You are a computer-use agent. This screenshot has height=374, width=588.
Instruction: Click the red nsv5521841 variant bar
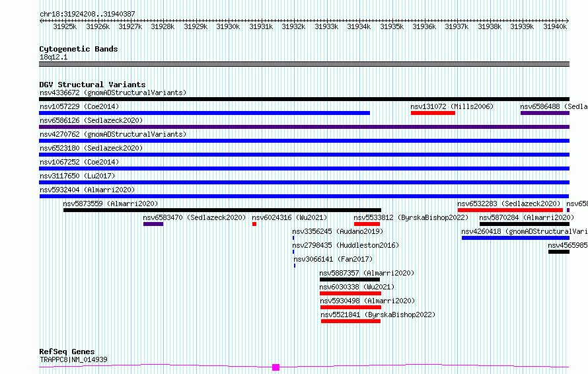click(x=351, y=321)
